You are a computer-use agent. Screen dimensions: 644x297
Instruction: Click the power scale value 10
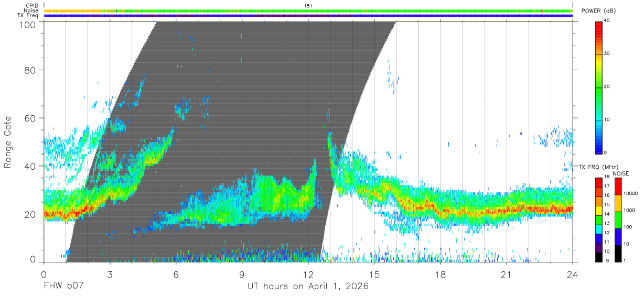point(607,120)
